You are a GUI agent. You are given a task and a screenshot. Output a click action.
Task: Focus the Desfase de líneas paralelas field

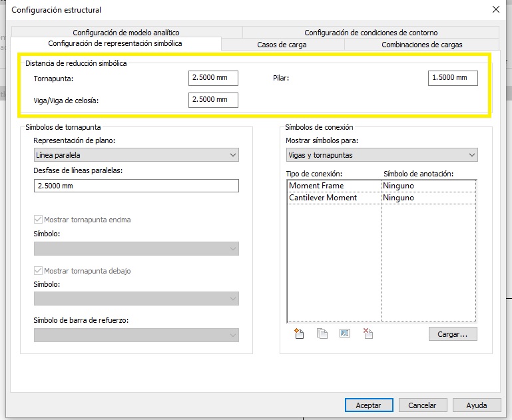click(136, 186)
